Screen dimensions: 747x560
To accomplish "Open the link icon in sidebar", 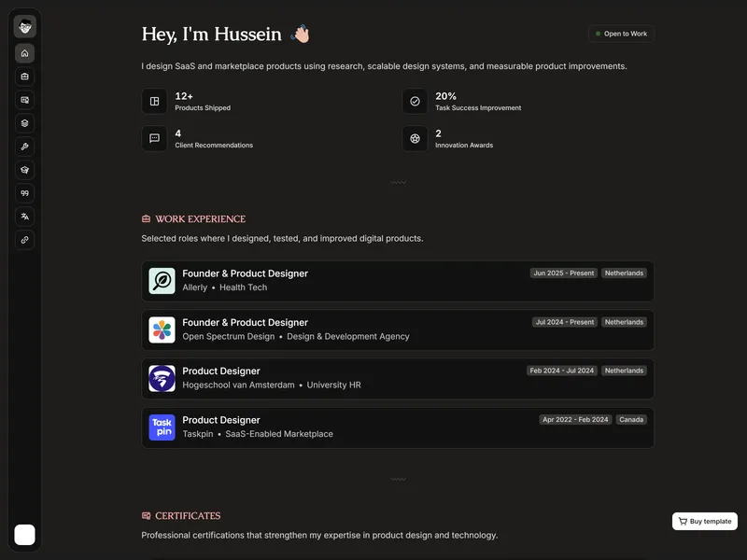I will (x=25, y=240).
